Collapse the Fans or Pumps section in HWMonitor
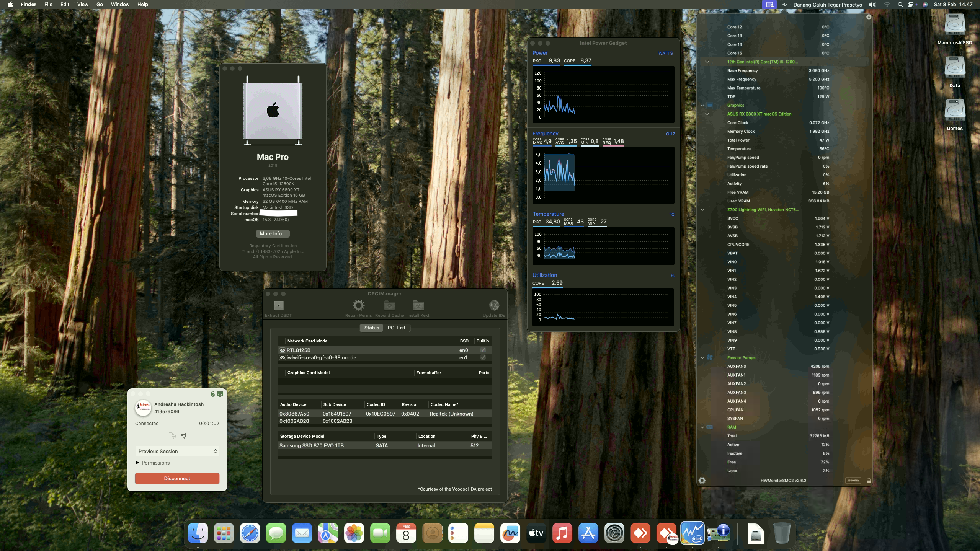 click(702, 357)
